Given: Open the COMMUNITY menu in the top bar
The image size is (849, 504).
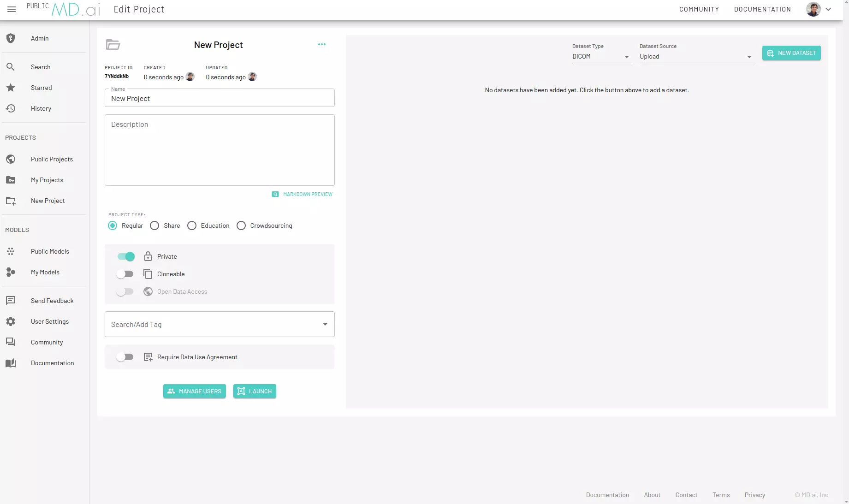Looking at the screenshot, I should point(699,9).
